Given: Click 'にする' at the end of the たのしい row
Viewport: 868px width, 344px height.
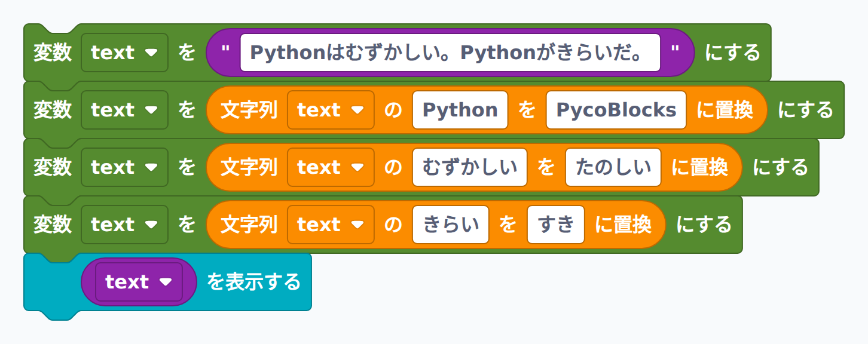Looking at the screenshot, I should 780,167.
